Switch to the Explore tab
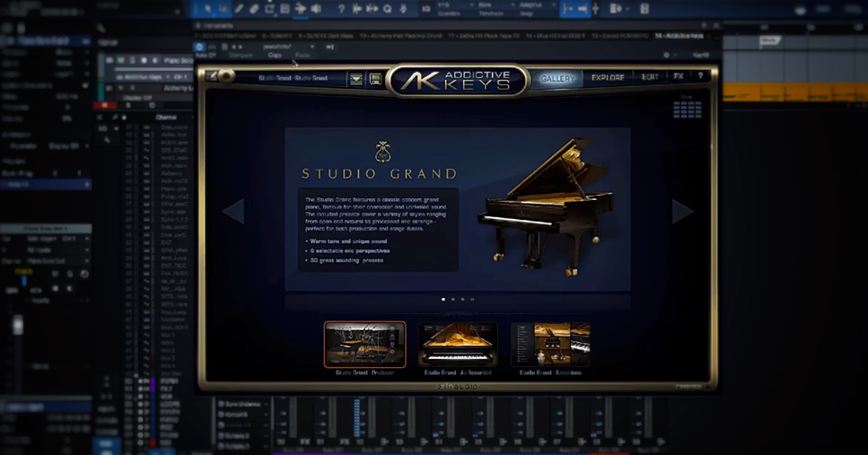Viewport: 868px width, 455px height. [x=608, y=78]
